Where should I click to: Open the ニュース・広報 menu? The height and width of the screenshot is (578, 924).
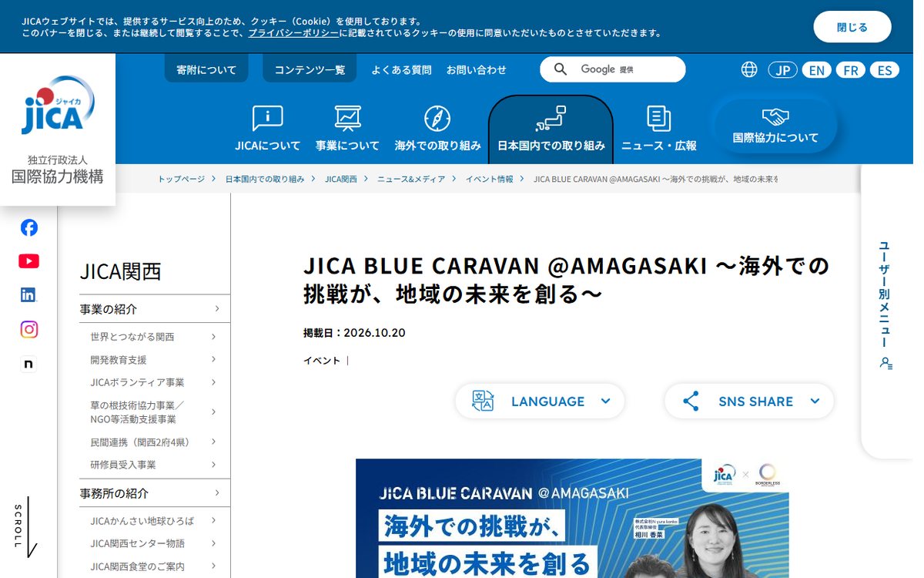[x=659, y=129]
